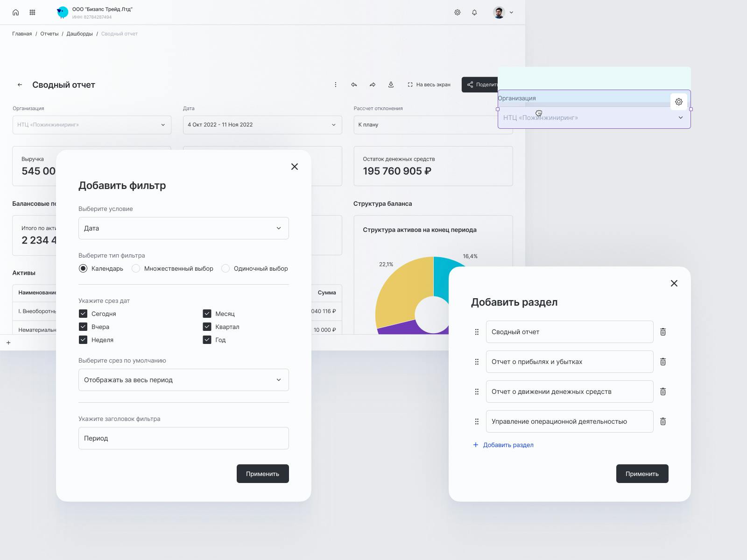Select the Календарь radio button
The width and height of the screenshot is (747, 560).
[83, 268]
